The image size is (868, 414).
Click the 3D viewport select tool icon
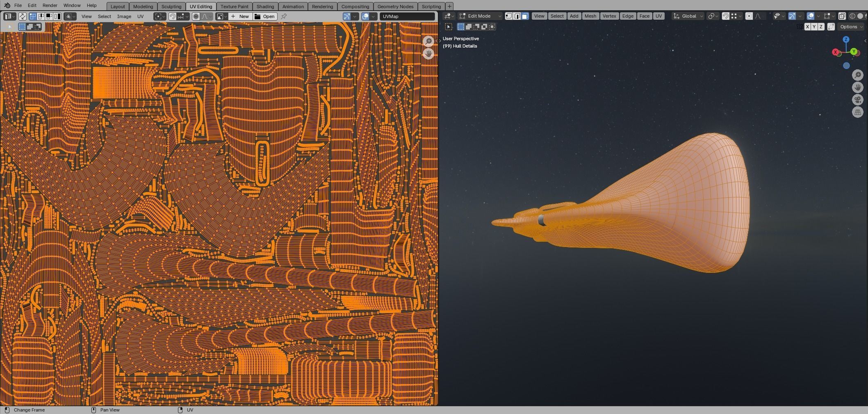pyautogui.click(x=449, y=27)
